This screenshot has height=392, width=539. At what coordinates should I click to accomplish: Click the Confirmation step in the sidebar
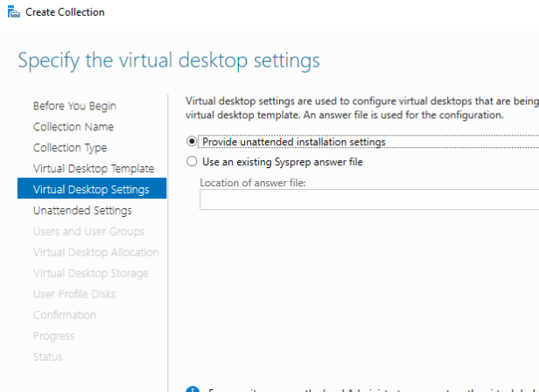(64, 315)
